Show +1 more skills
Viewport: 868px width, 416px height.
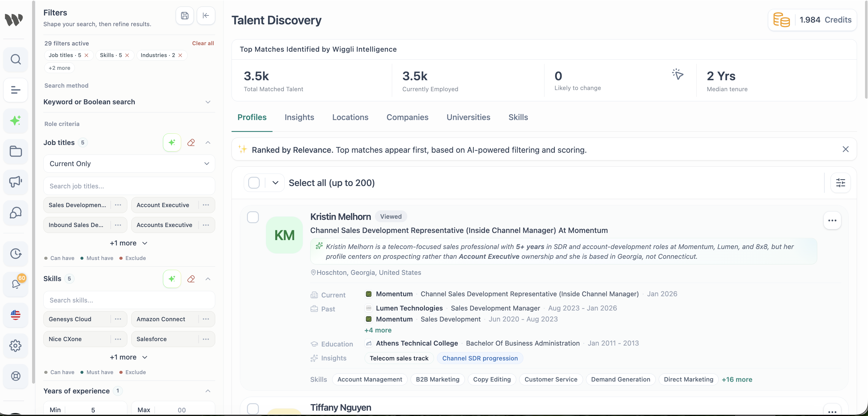click(x=129, y=357)
